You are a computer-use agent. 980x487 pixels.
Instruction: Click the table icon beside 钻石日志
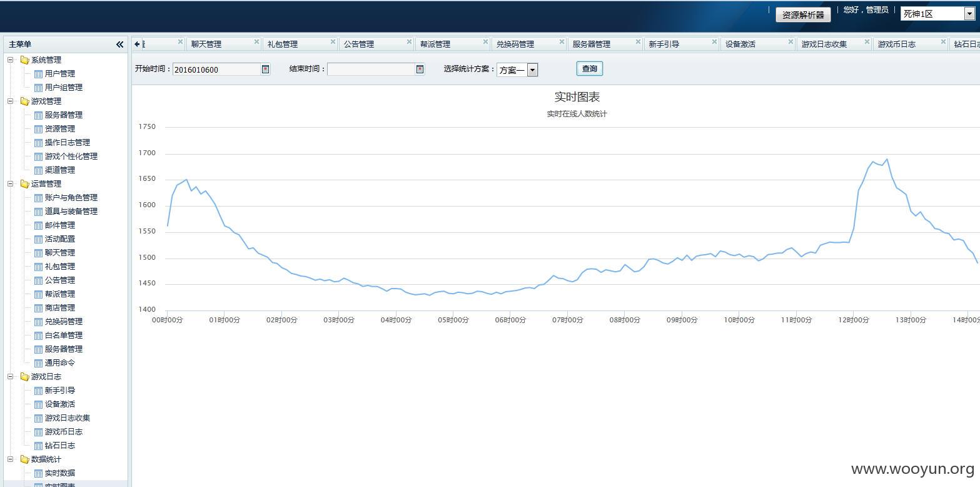[38, 446]
